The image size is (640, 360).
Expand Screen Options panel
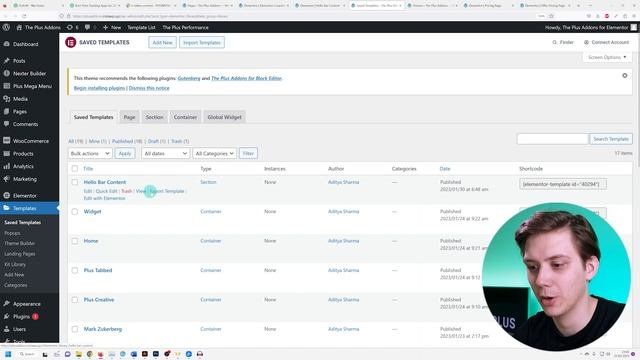pyautogui.click(x=607, y=57)
